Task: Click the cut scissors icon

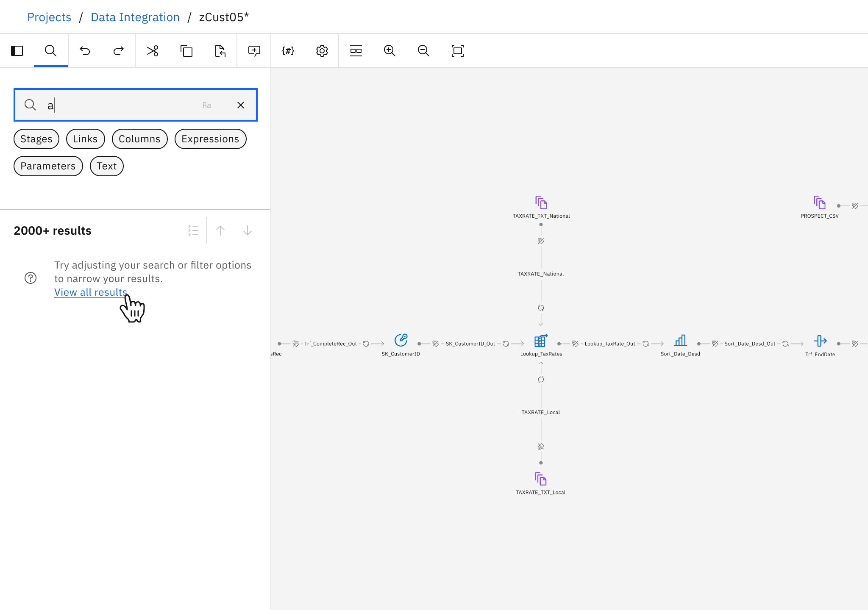Action: coord(153,51)
